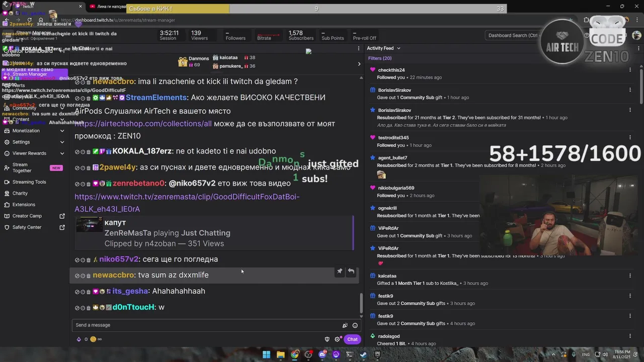
Task: Click ban icon on zenrebetano0 message
Action: click(x=77, y=184)
